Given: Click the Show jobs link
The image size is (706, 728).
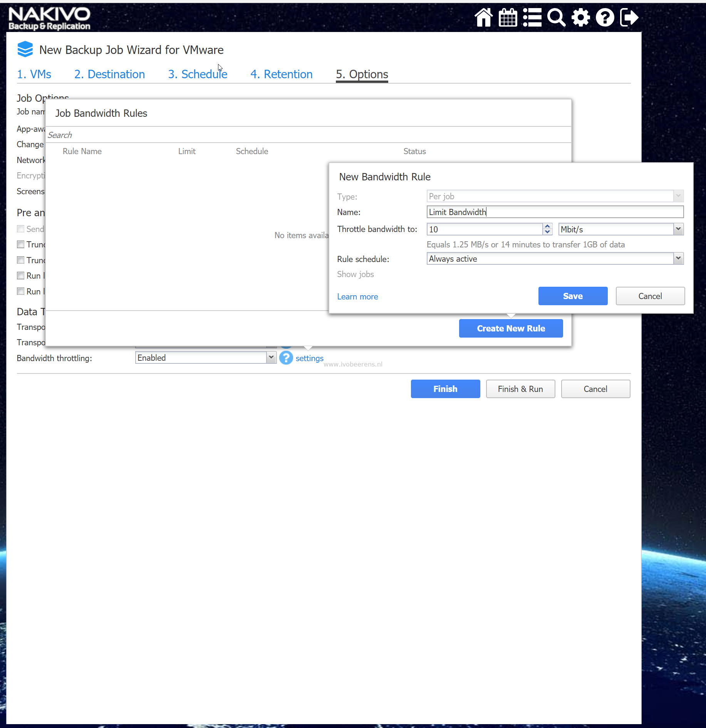Looking at the screenshot, I should click(355, 274).
